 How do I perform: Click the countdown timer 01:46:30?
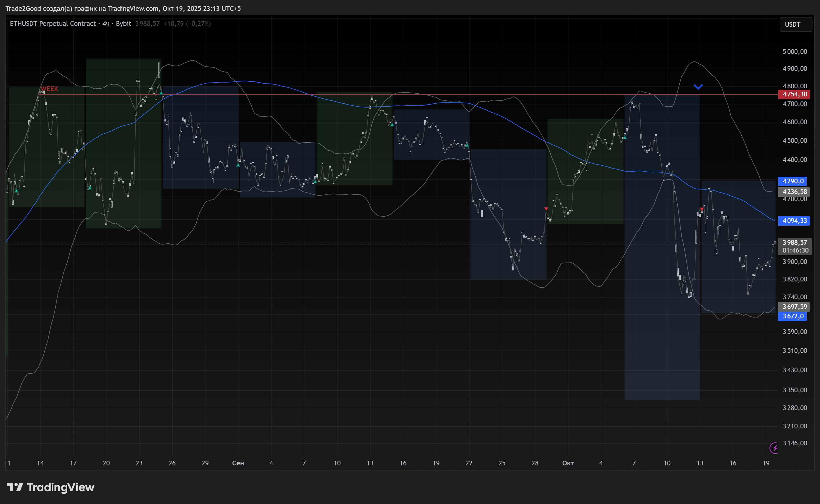795,250
